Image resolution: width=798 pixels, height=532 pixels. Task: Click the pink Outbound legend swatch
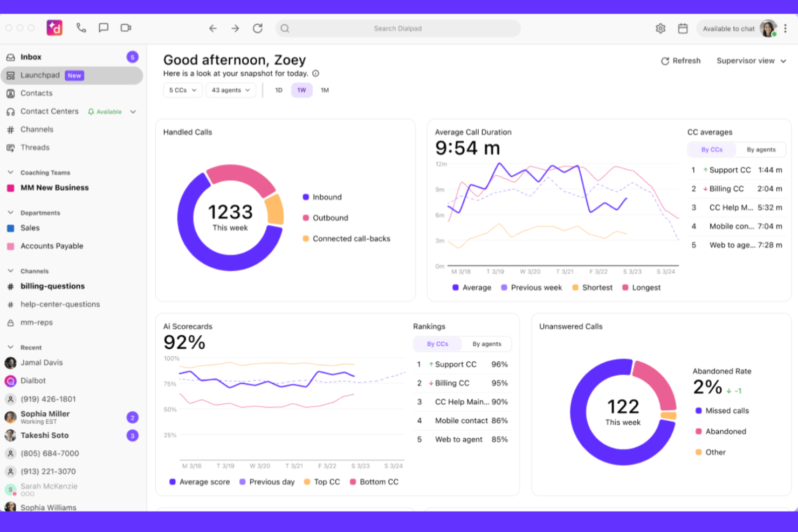(306, 218)
